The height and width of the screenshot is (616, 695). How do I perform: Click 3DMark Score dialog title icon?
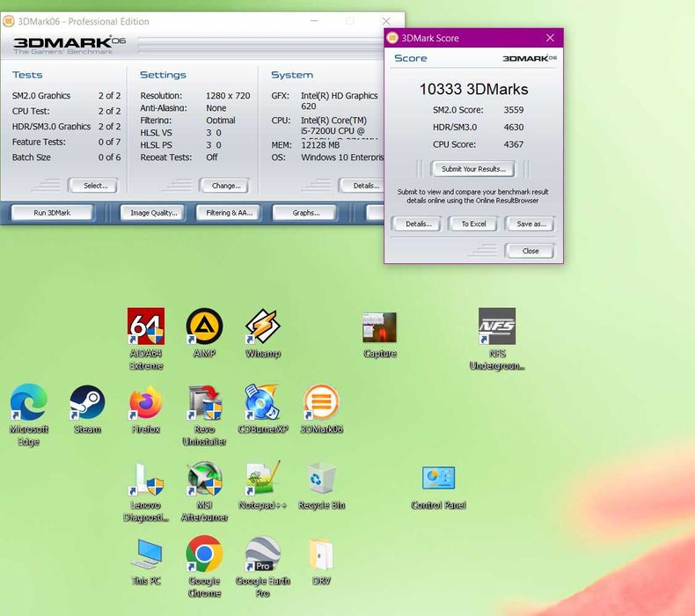tap(392, 38)
